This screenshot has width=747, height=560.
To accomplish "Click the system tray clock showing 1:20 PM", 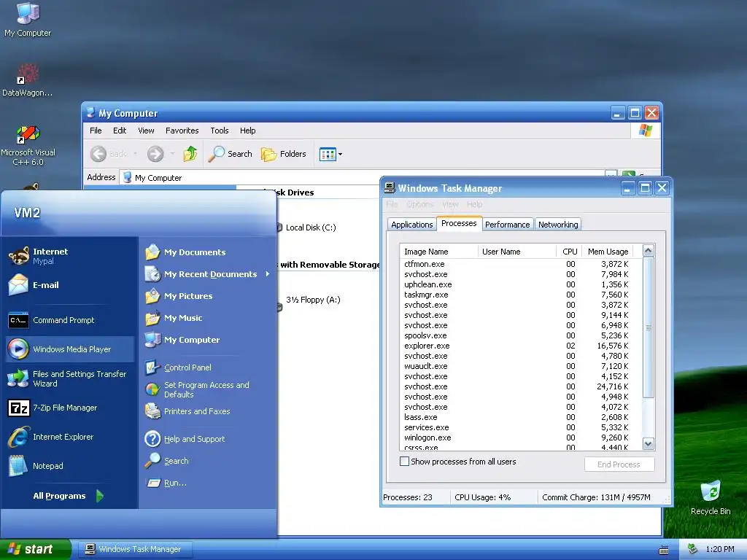I will pyautogui.click(x=720, y=549).
